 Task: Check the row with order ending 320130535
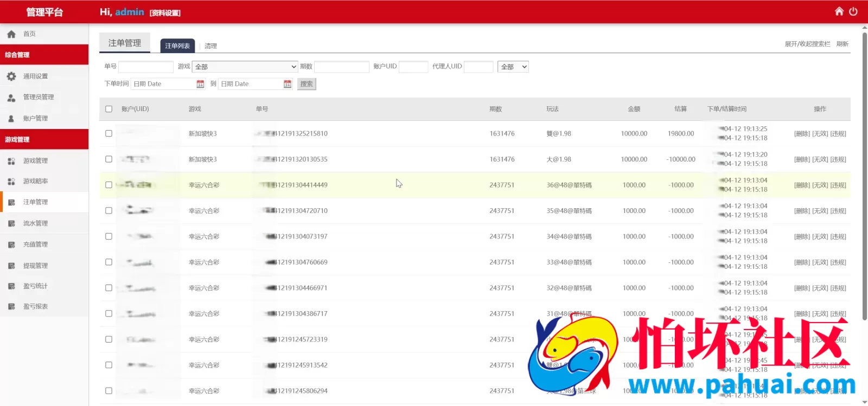(x=108, y=159)
